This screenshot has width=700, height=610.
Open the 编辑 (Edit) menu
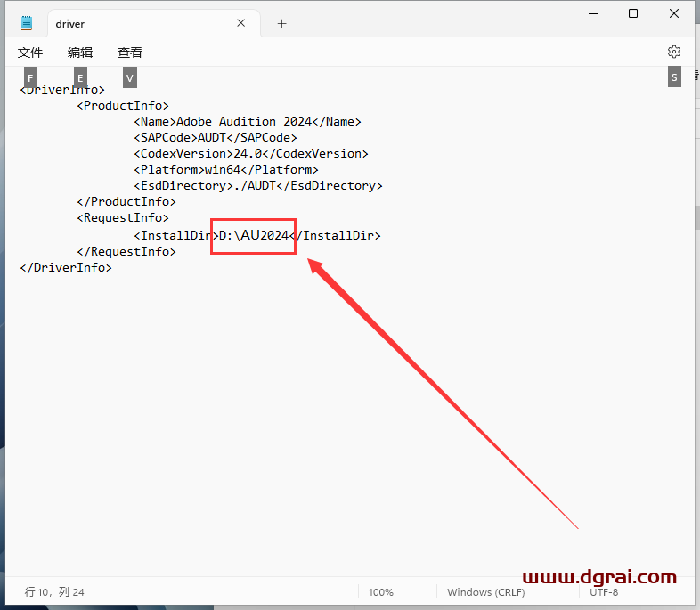pyautogui.click(x=80, y=53)
